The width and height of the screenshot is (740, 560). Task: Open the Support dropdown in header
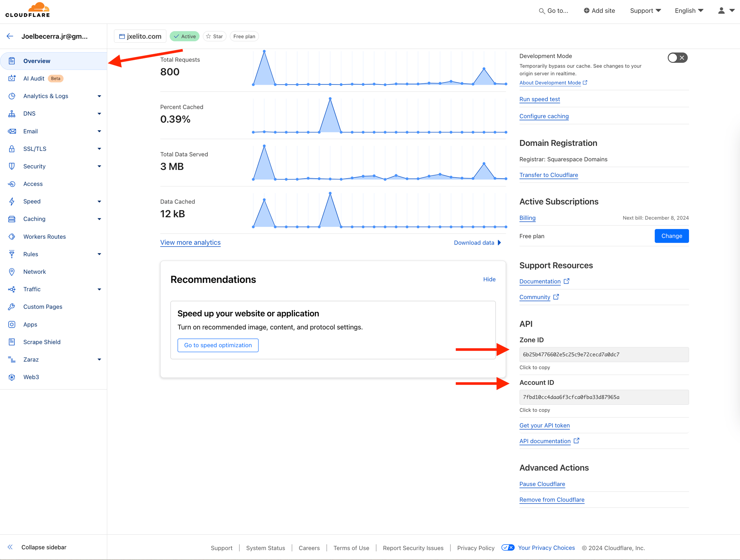coord(645,10)
